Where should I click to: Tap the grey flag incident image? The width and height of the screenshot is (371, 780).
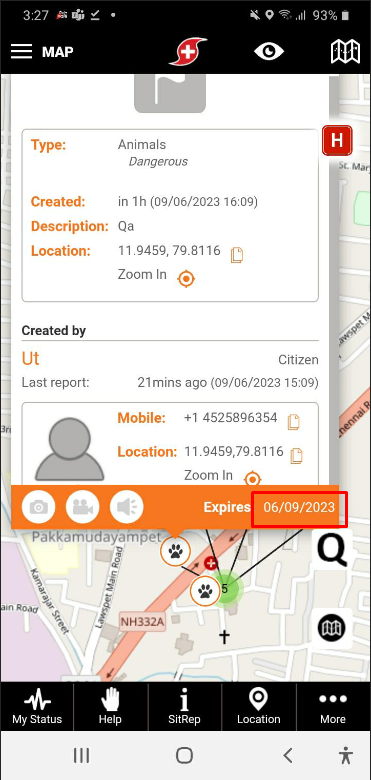(x=170, y=94)
